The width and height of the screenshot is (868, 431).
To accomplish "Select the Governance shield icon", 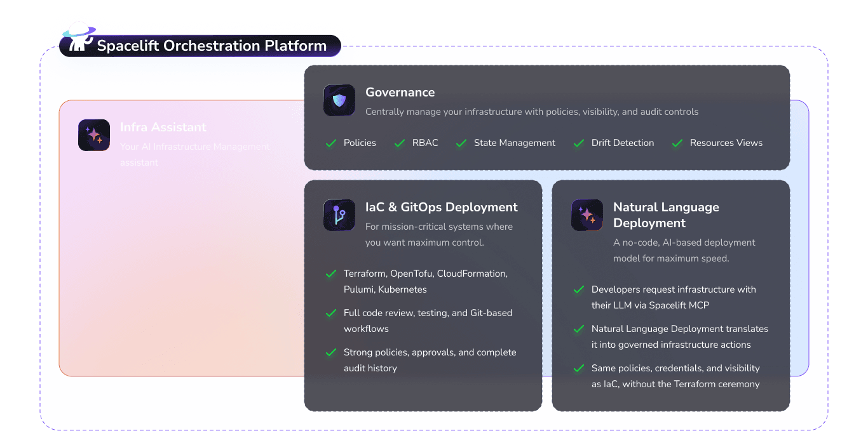I will coord(339,100).
